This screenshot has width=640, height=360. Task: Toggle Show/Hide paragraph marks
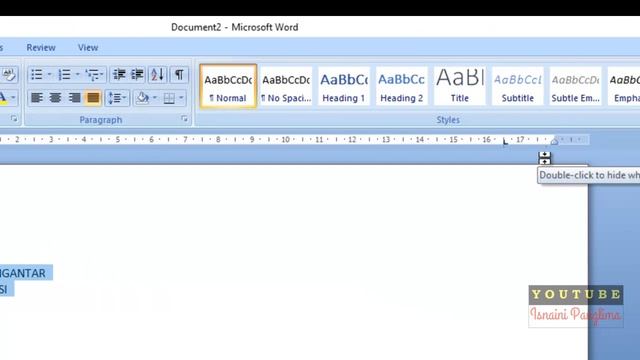pos(179,75)
